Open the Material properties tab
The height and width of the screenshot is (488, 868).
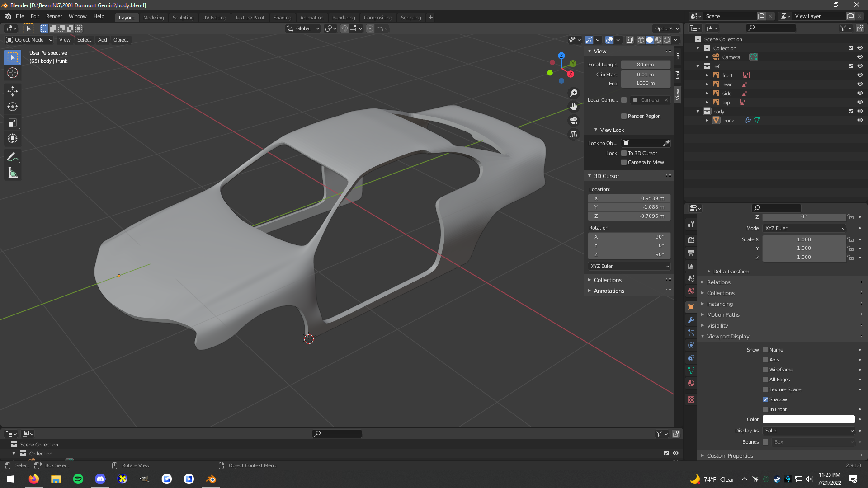(x=691, y=383)
